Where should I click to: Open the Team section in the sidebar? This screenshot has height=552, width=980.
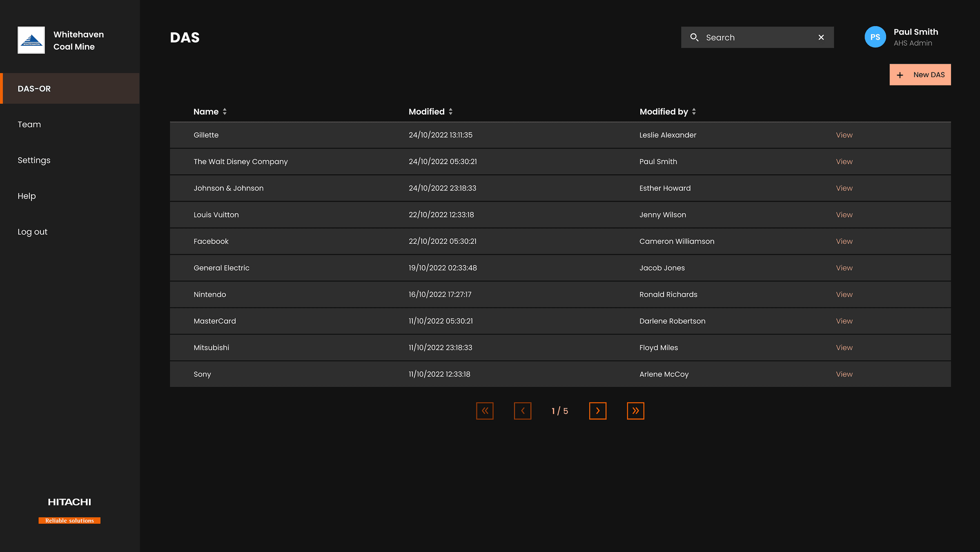pyautogui.click(x=29, y=125)
